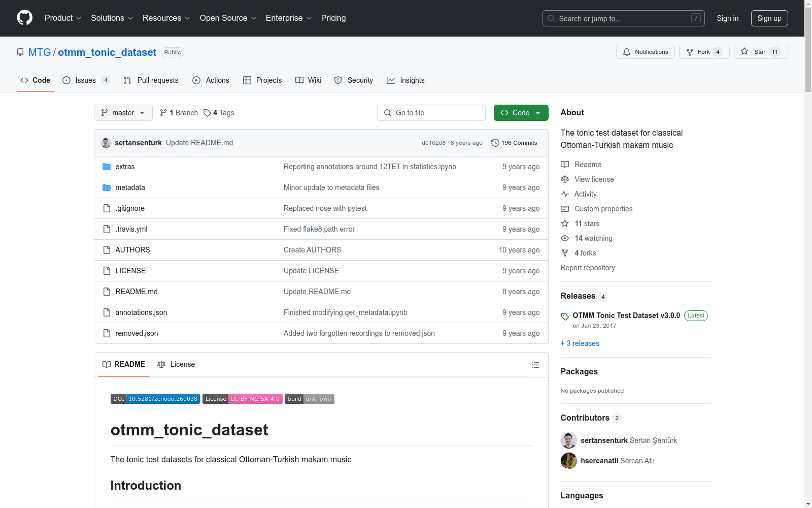Open the AUTHORS file
812x508 pixels.
132,250
